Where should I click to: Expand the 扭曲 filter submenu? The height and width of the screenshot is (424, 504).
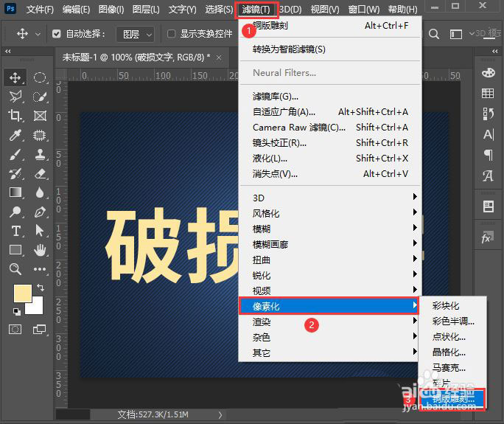coord(330,260)
